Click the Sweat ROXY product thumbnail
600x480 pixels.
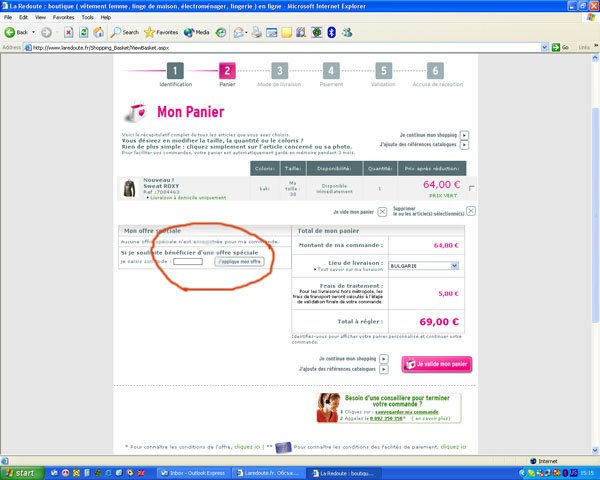128,188
